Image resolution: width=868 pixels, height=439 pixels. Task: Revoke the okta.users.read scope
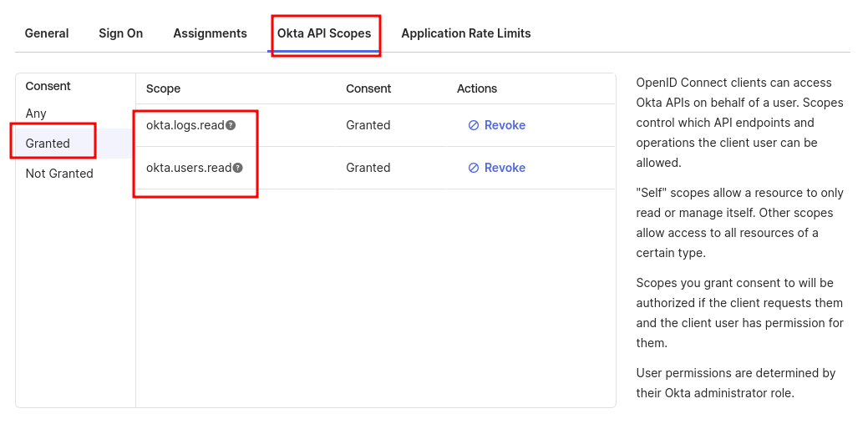click(496, 168)
